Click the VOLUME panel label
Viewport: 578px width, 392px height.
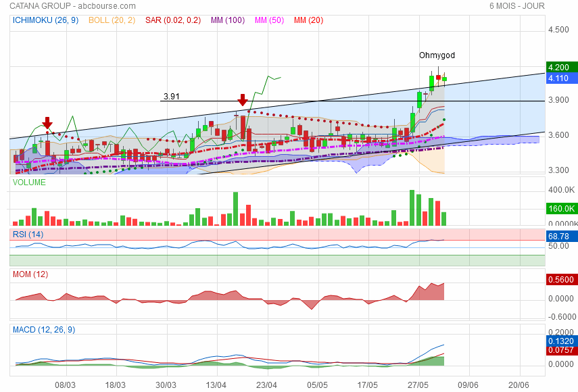click(29, 182)
